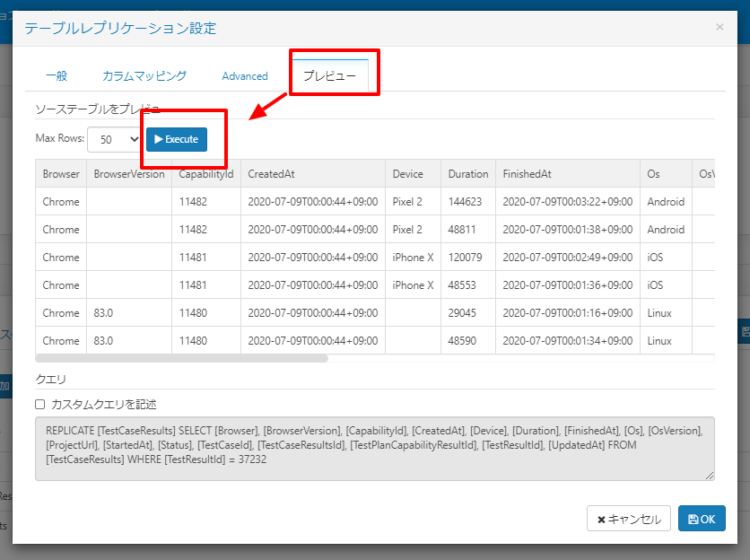Go to the プレビュー tab

pos(329,75)
